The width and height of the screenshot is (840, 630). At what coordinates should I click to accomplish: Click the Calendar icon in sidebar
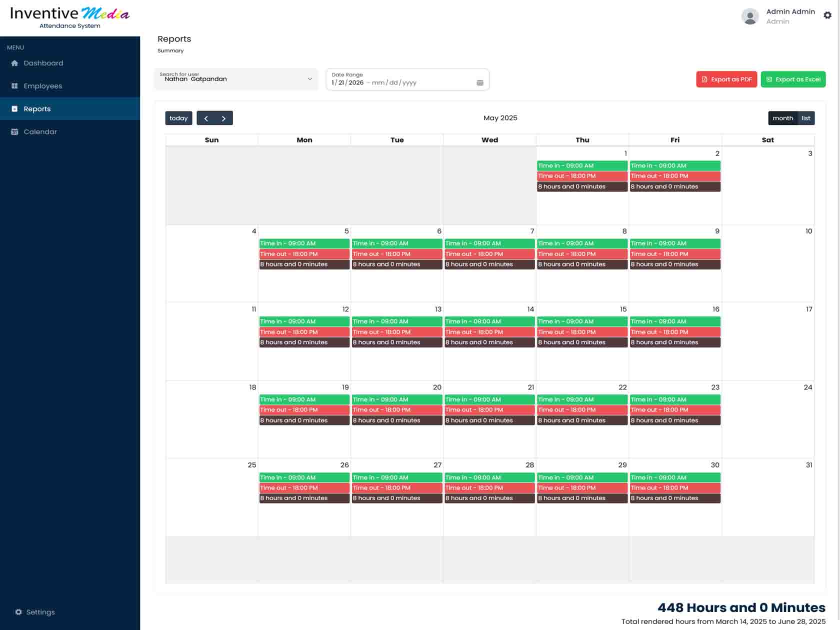click(14, 132)
